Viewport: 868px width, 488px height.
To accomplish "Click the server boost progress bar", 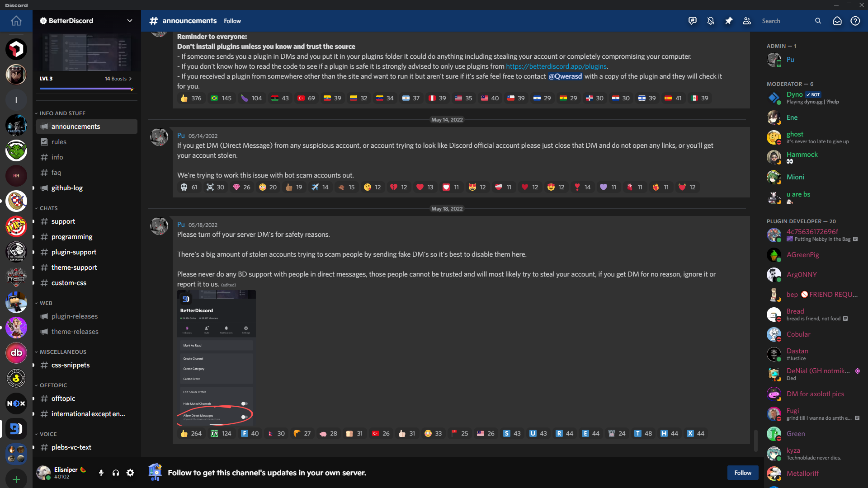I will pos(86,89).
